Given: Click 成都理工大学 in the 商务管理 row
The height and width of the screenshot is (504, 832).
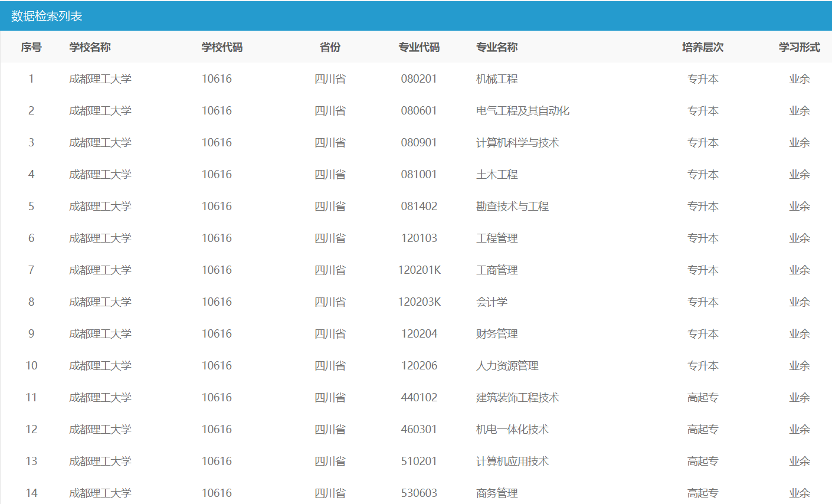Looking at the screenshot, I should coord(100,493).
